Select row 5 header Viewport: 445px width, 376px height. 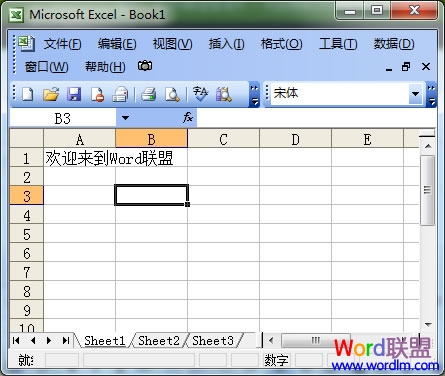pyautogui.click(x=27, y=234)
